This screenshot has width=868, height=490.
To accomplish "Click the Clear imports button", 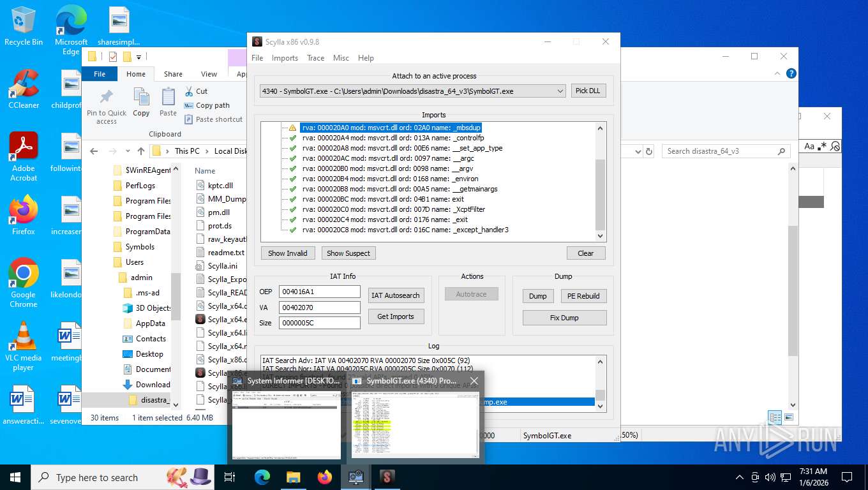I will (585, 253).
